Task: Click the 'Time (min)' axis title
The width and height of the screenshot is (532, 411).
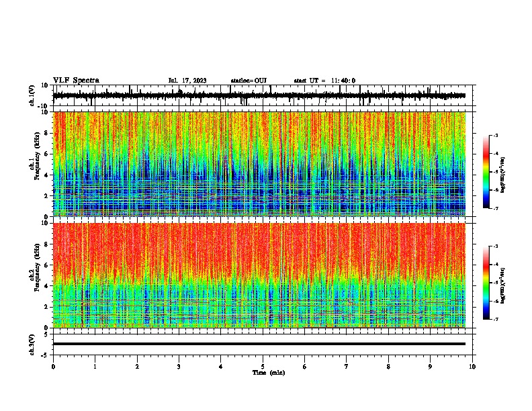Action: point(269,373)
